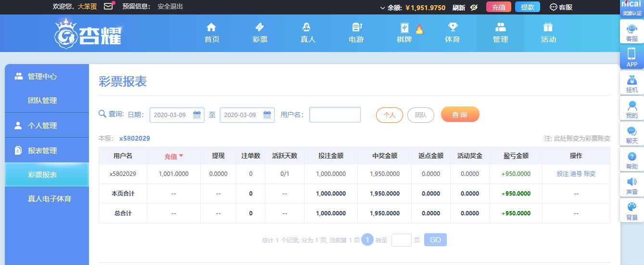This screenshot has width=644, height=265.
Task: Click username cell x5802029 in table
Action: [x=123, y=174]
